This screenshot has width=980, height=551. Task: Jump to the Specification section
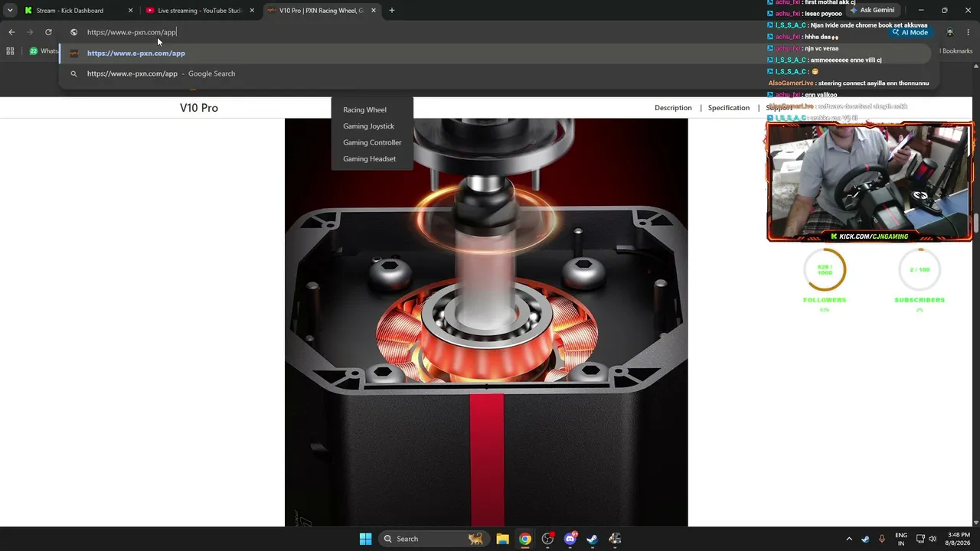729,108
